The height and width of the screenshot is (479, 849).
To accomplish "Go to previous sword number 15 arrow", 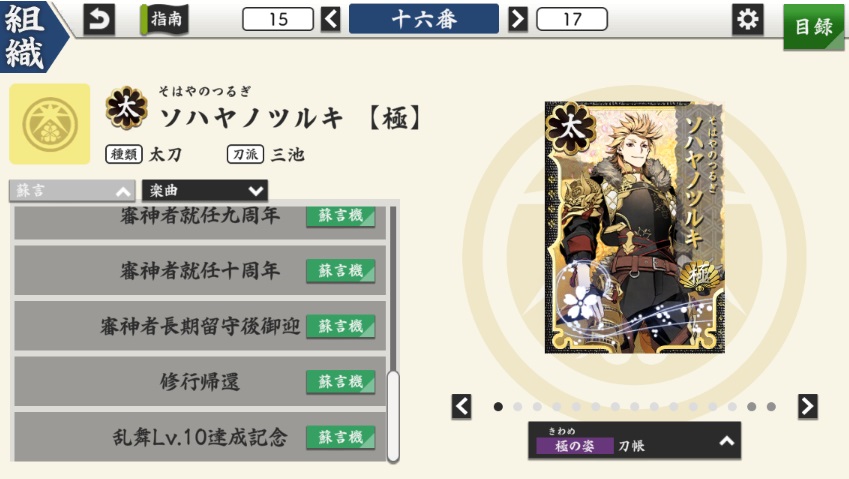I will [x=331, y=19].
